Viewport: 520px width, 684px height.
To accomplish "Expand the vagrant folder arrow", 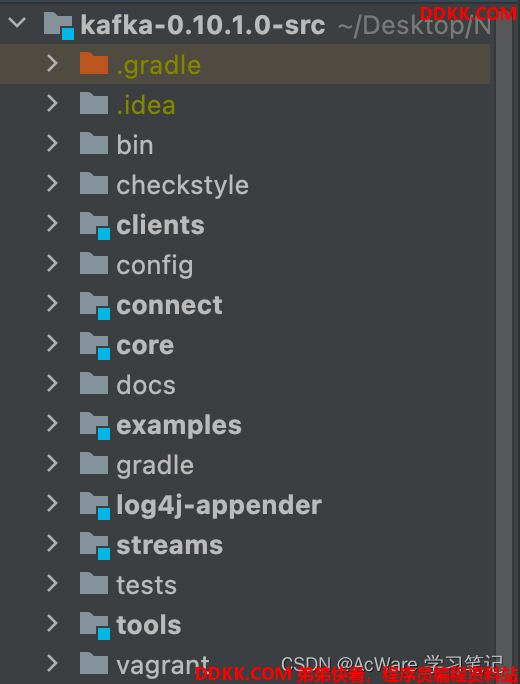I will (52, 663).
